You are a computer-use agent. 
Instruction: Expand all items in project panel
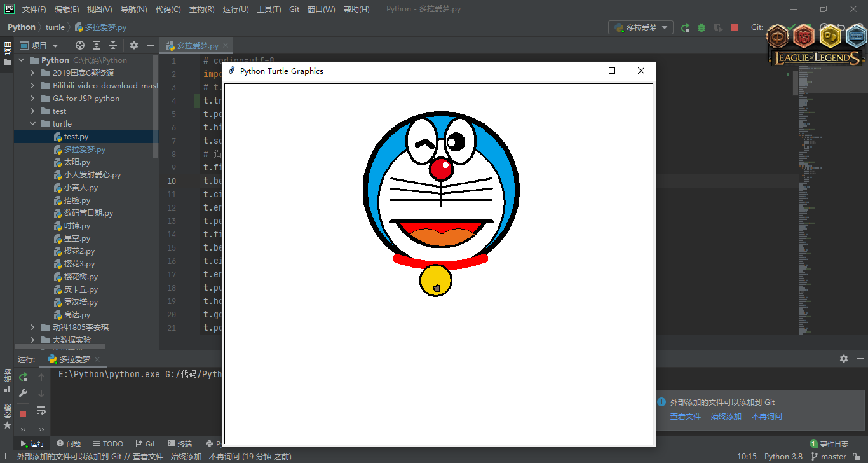(97, 45)
